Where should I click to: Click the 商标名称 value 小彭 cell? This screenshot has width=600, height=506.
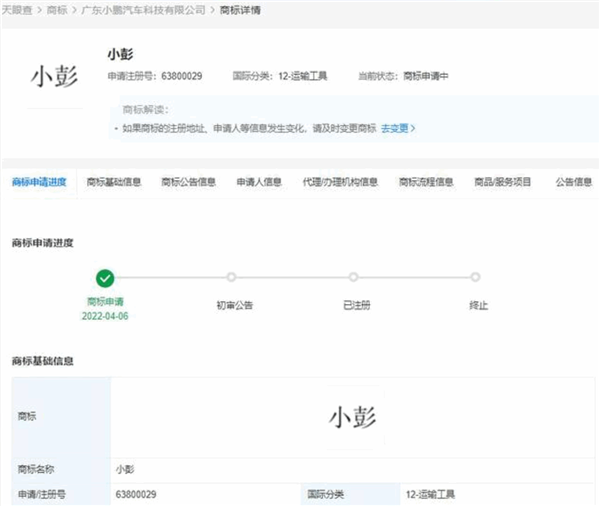[x=352, y=470]
